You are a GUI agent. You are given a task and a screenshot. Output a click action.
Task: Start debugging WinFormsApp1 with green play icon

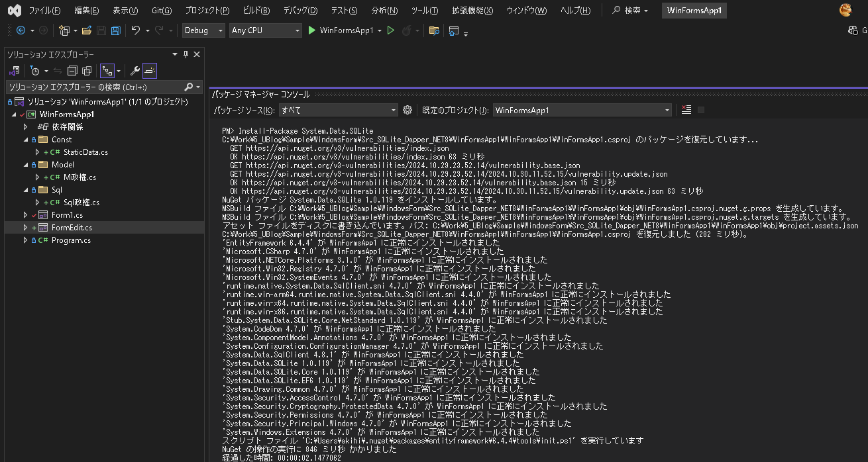(311, 30)
